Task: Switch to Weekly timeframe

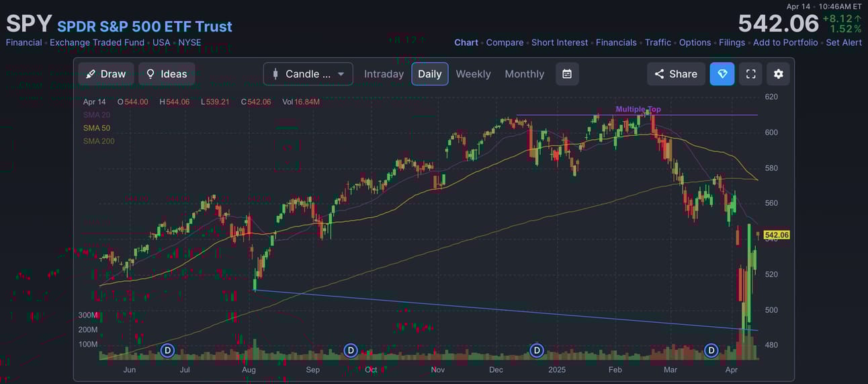Action: click(473, 74)
